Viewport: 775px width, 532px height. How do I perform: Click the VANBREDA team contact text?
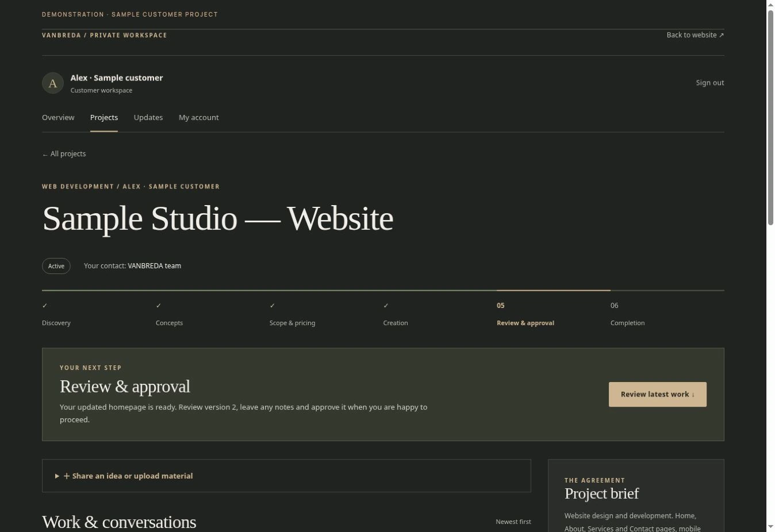point(154,266)
